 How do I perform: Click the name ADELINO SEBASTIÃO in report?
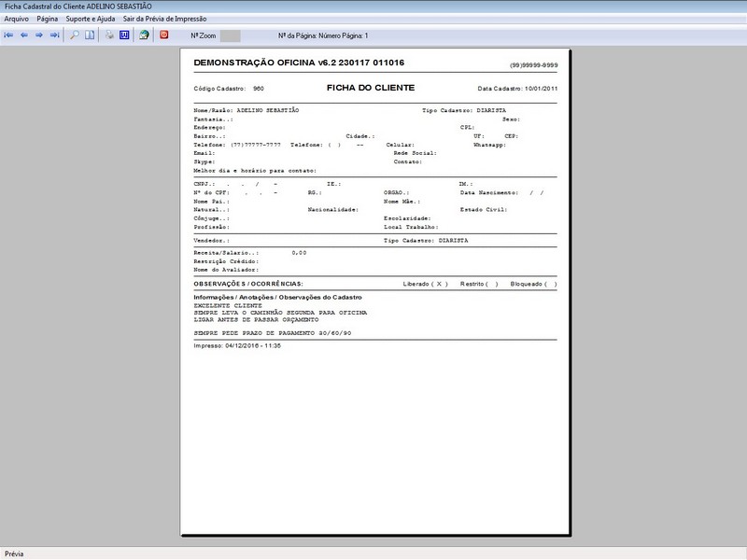(268, 110)
